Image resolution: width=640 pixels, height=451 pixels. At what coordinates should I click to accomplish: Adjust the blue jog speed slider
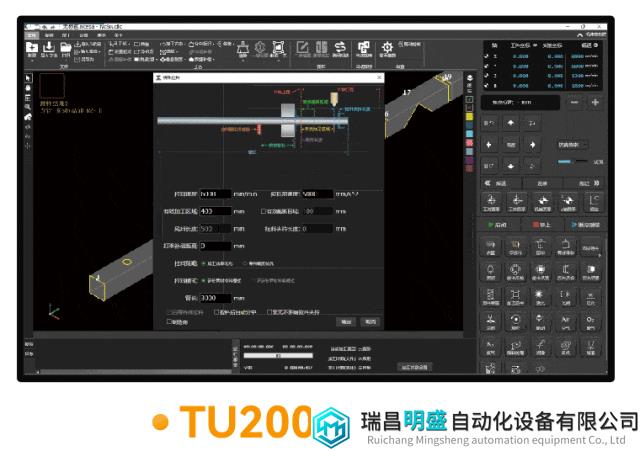[x=572, y=162]
